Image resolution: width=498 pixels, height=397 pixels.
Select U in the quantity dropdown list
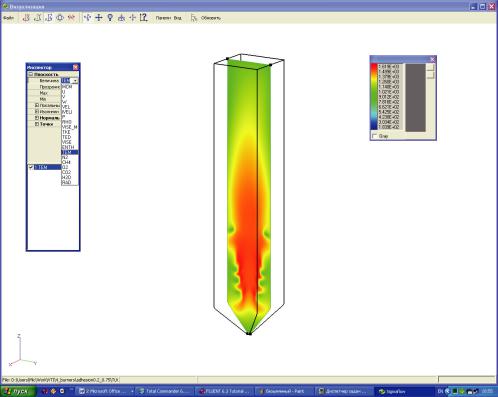(70, 92)
